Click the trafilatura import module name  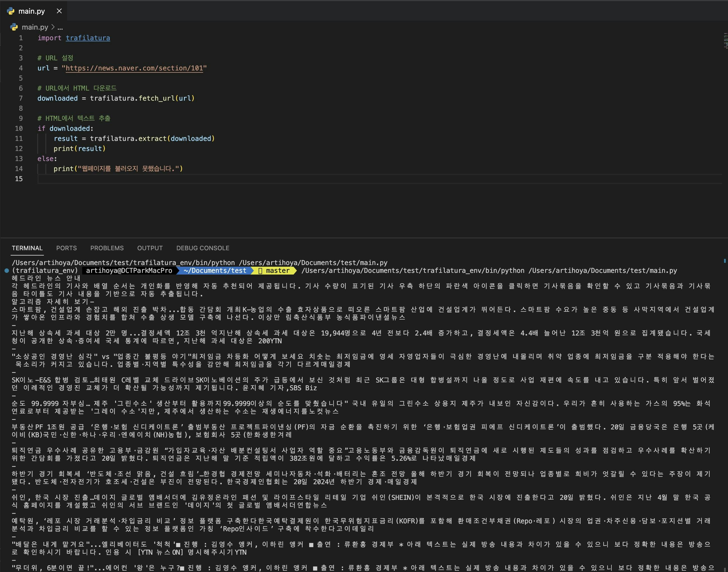coord(88,38)
